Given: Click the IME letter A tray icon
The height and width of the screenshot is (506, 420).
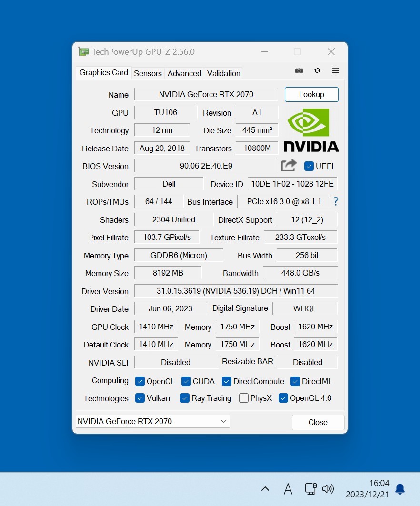Looking at the screenshot, I should (288, 489).
